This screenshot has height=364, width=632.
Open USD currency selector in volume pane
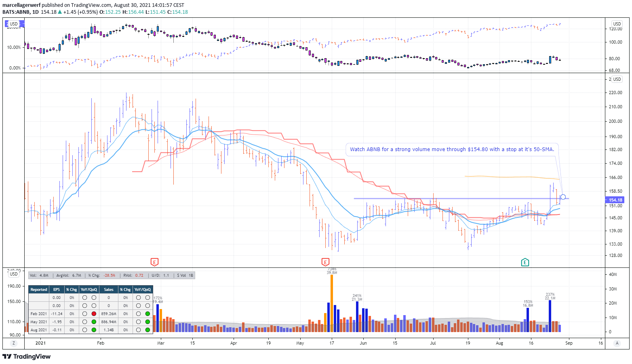coord(14,274)
